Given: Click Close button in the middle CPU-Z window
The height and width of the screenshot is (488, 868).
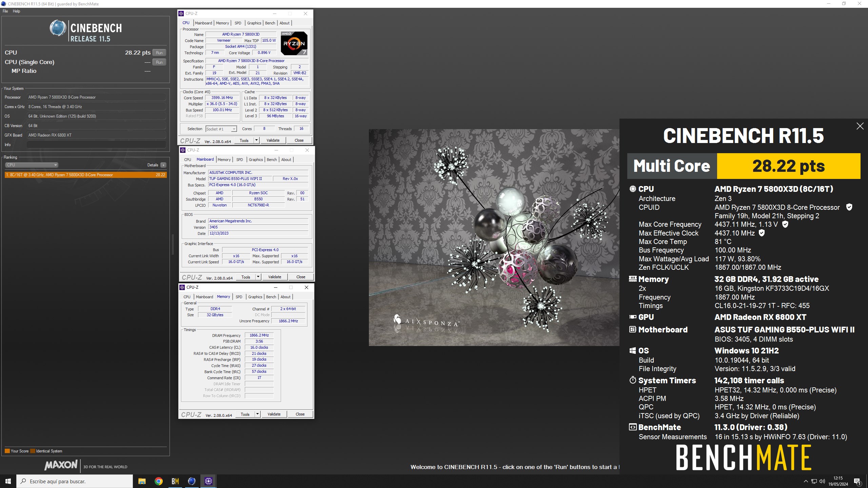Looking at the screenshot, I should pos(301,277).
